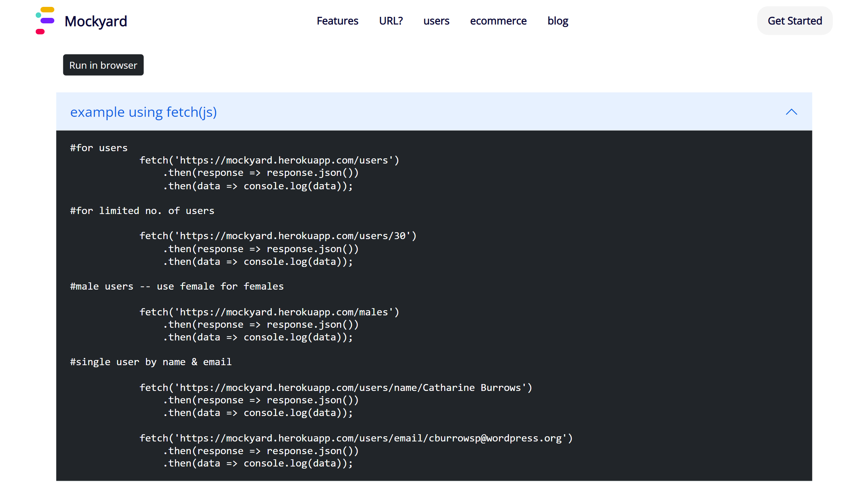This screenshot has width=868, height=494.
Task: Open the Mockyard brand name link
Action: [96, 21]
